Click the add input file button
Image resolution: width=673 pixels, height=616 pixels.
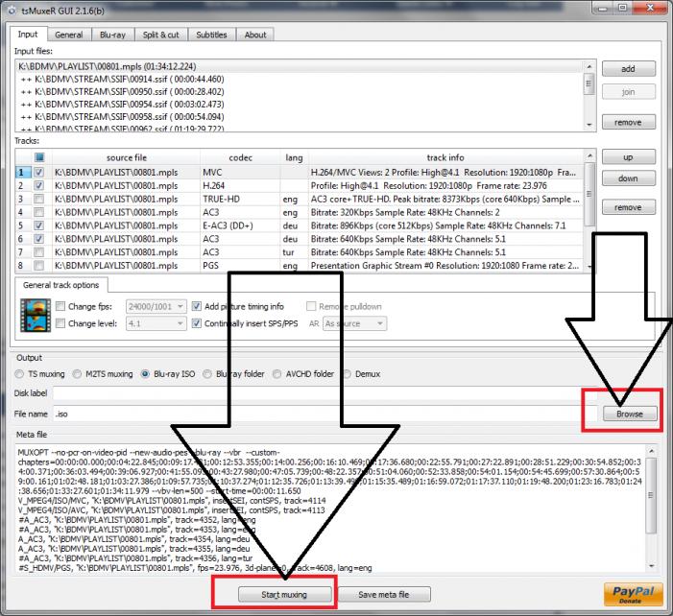(x=629, y=69)
